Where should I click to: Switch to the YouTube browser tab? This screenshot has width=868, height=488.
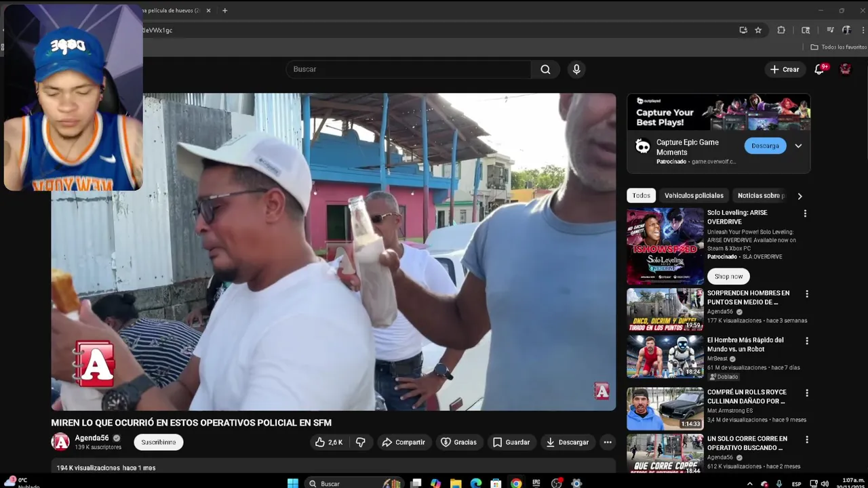(x=172, y=10)
